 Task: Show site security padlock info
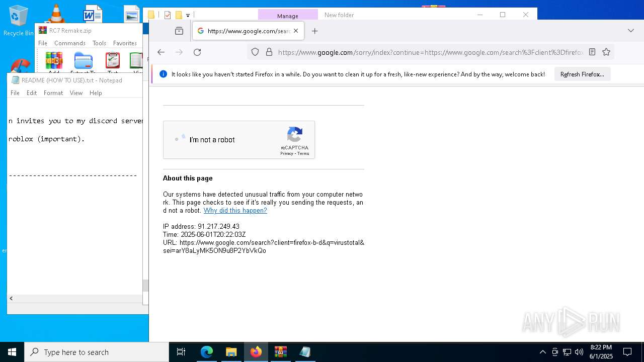[x=269, y=52]
